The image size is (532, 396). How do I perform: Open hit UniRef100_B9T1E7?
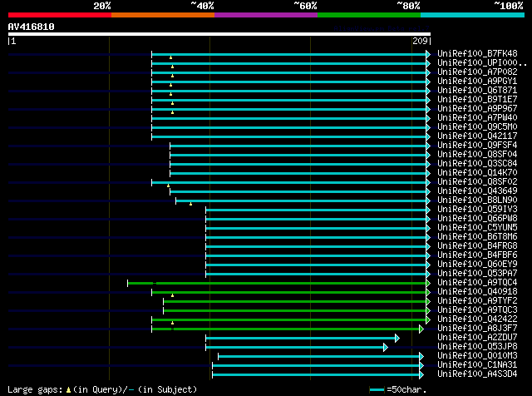click(x=477, y=100)
